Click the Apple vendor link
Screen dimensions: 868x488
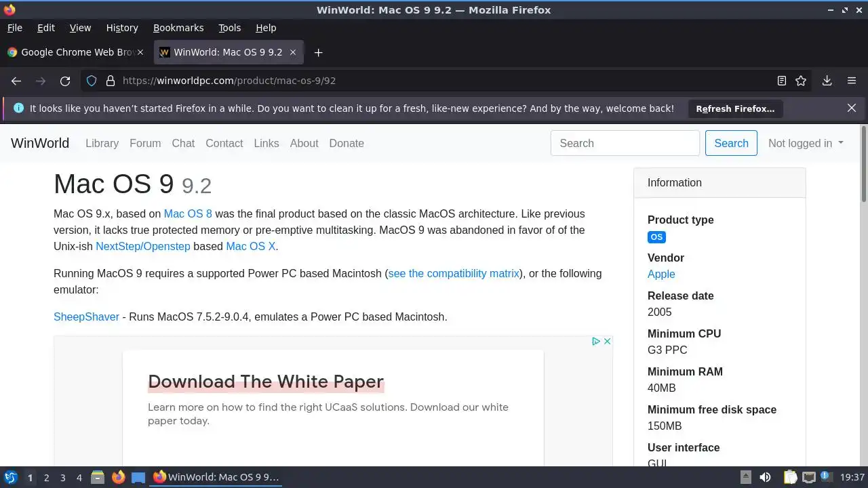(x=661, y=274)
